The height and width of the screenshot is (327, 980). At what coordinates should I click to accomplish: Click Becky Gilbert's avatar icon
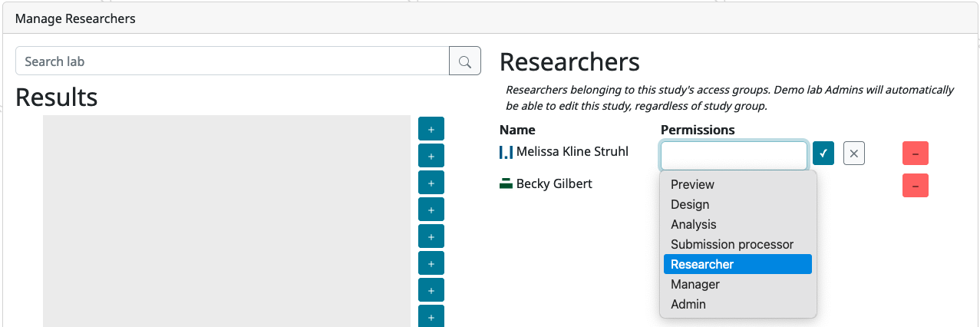(506, 184)
